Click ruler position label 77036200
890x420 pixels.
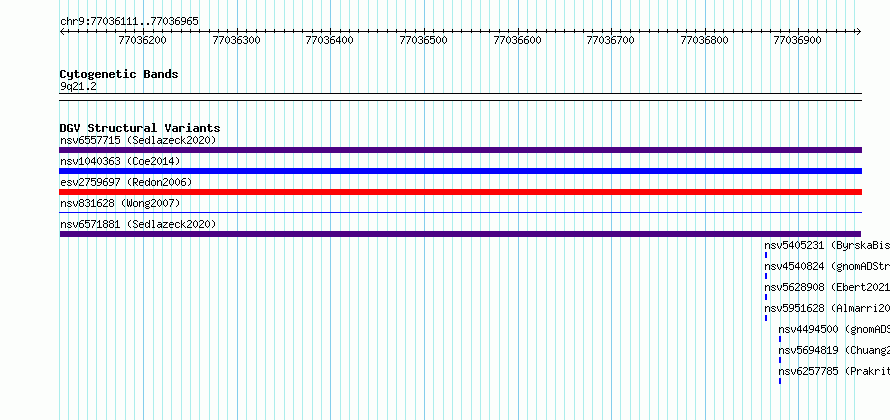142,40
